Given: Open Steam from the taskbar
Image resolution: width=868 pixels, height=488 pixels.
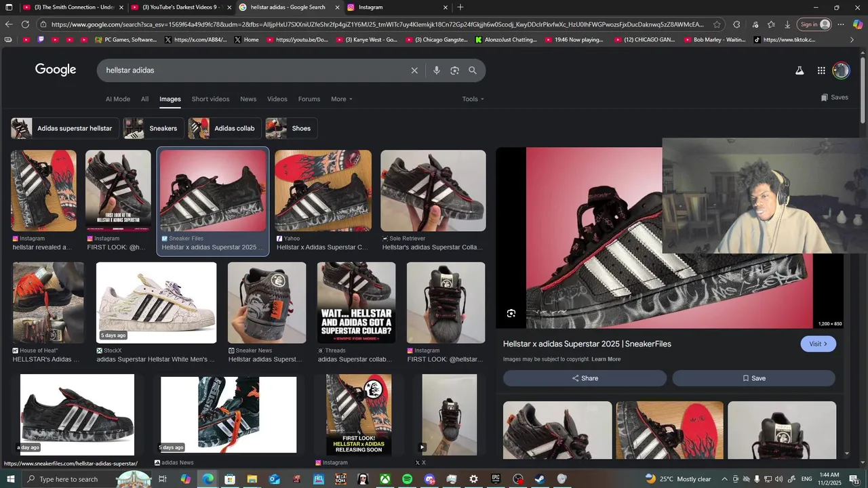Looking at the screenshot, I should point(540,479).
